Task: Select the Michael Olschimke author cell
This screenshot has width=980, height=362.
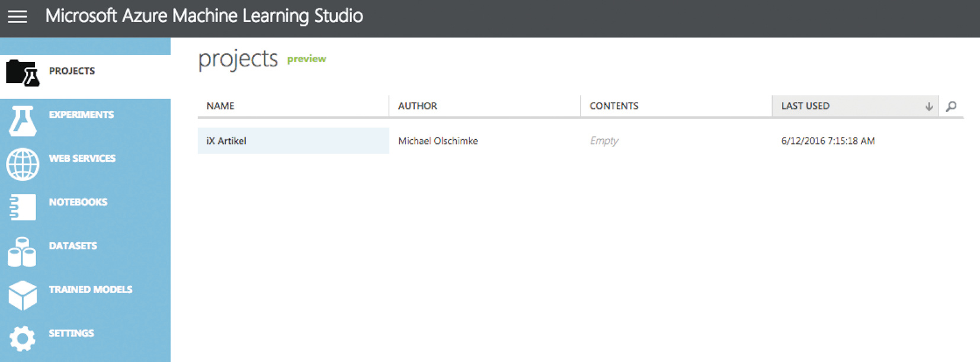Action: click(x=438, y=141)
